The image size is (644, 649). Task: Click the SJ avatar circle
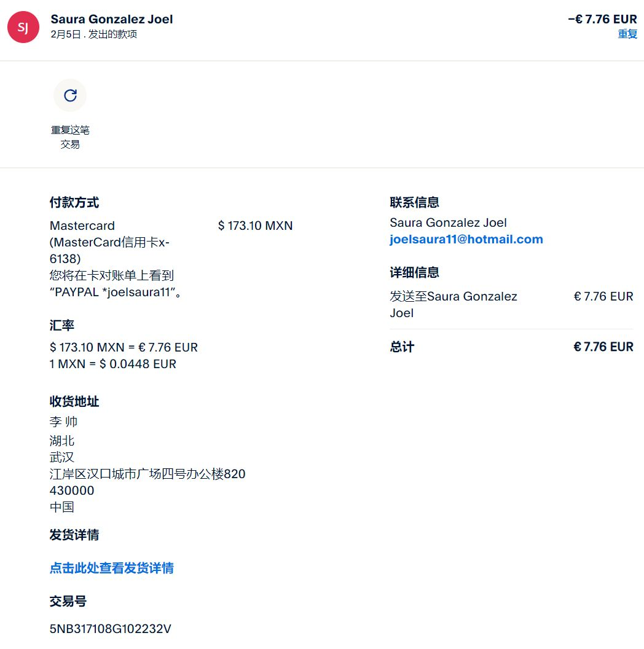pos(23,27)
